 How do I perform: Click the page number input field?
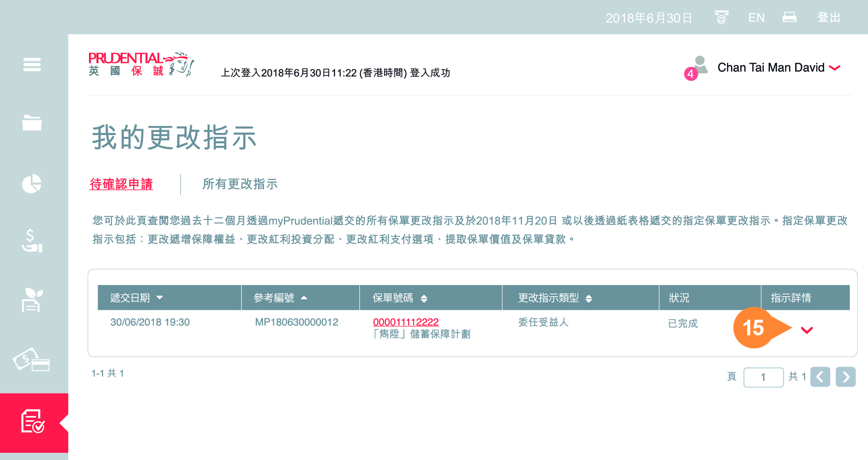(x=763, y=377)
